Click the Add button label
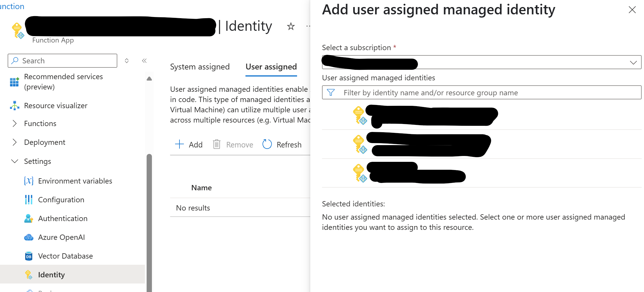644x292 pixels. (196, 145)
